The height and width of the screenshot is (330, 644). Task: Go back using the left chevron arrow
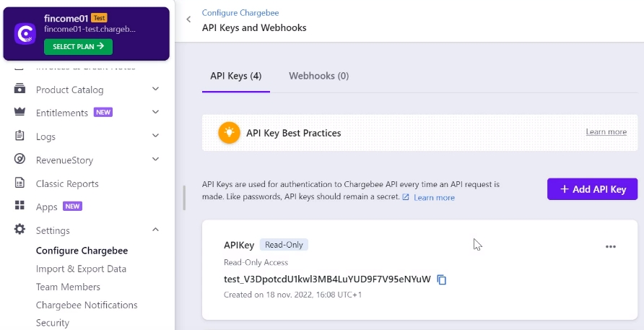point(188,19)
